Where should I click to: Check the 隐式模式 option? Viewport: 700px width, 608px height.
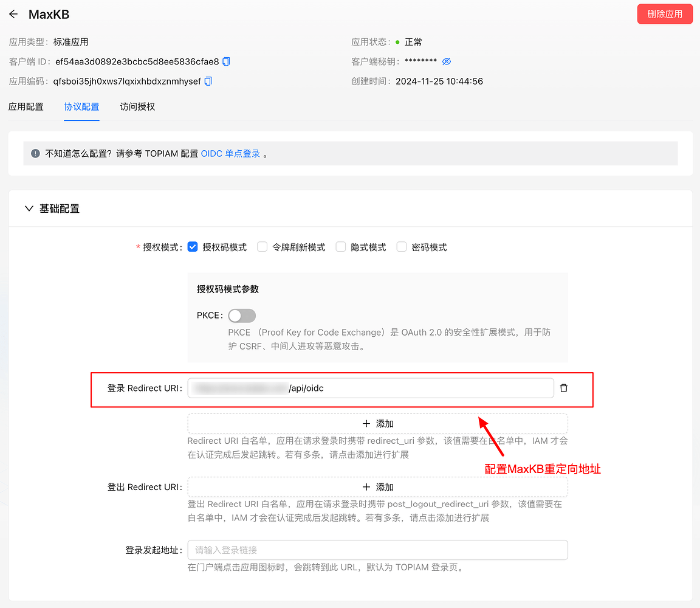click(340, 247)
